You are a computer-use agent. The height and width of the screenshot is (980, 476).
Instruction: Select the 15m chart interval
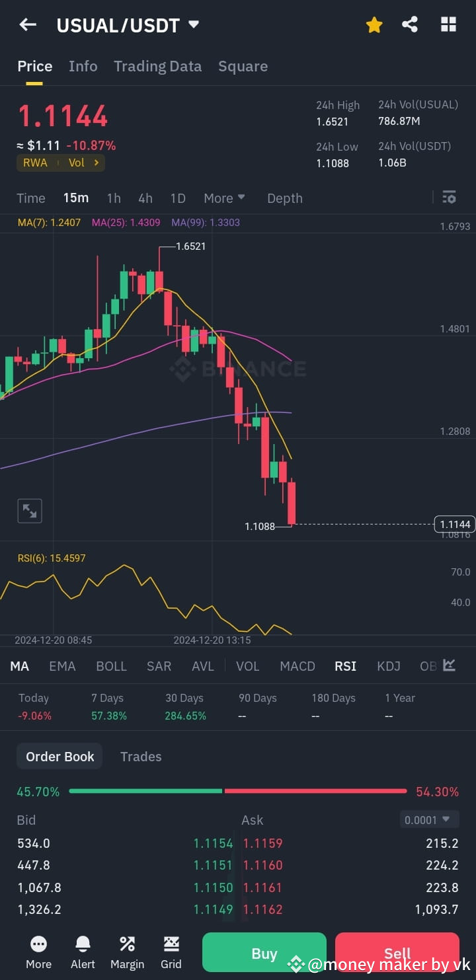pyautogui.click(x=76, y=198)
